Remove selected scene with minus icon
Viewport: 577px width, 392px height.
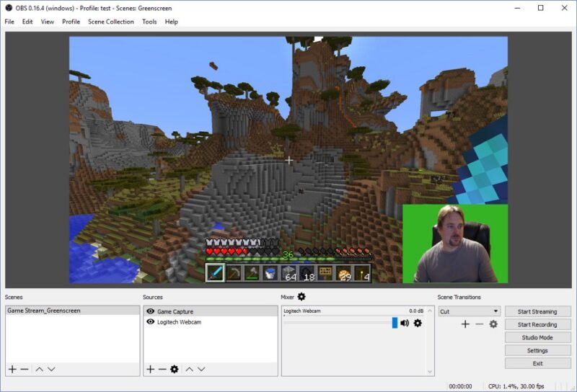click(x=25, y=369)
